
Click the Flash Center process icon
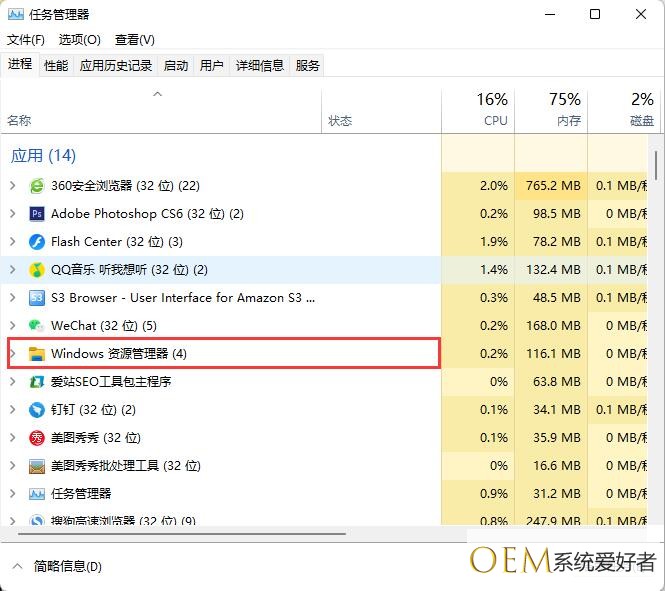click(37, 242)
